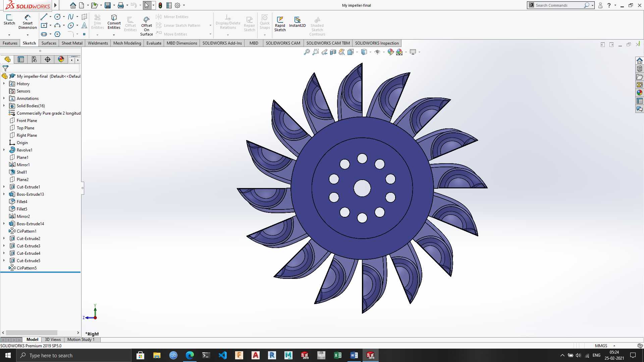Select the Line sketch tool
This screenshot has width=644, height=362.
coord(44,17)
